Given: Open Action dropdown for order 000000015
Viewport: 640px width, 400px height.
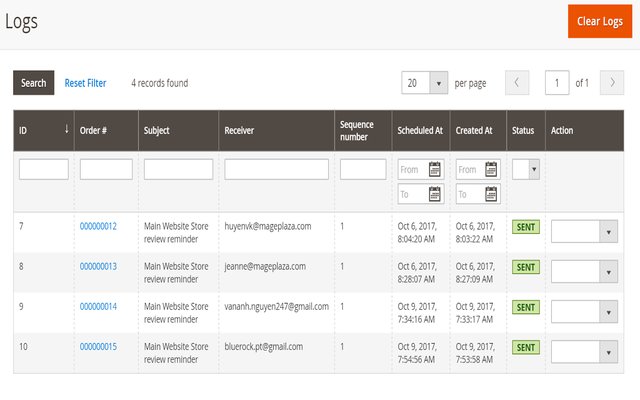Looking at the screenshot, I should pos(584,352).
